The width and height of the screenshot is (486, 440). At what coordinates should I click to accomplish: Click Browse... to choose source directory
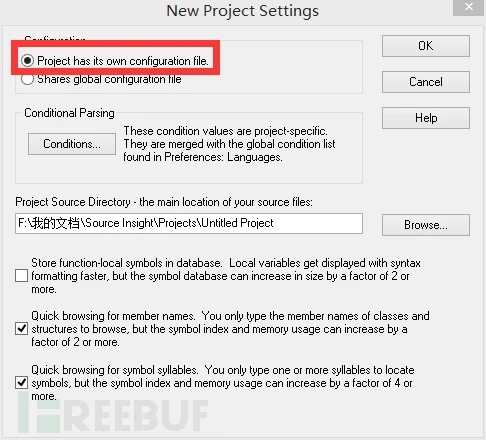click(426, 225)
